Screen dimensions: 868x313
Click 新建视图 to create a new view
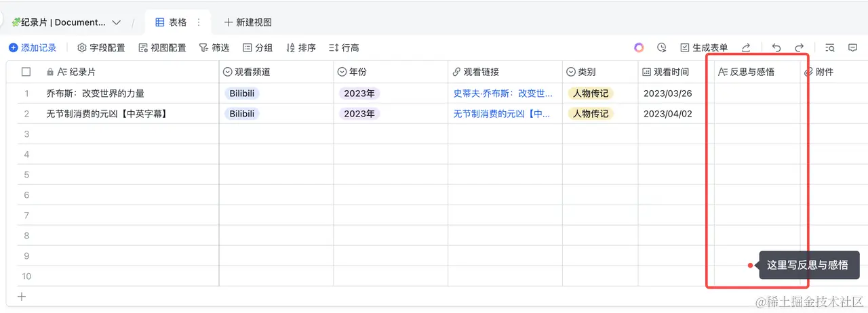coord(248,22)
